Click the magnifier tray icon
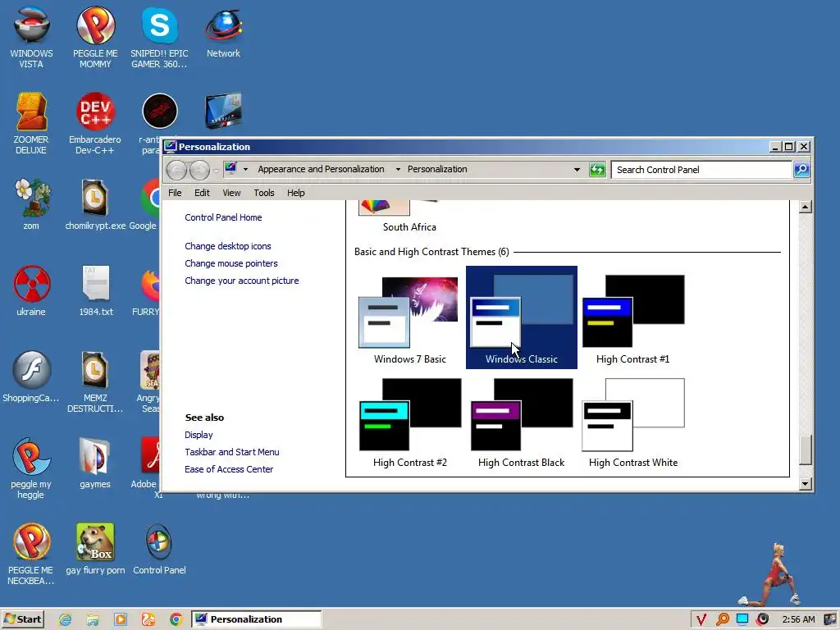Viewport: 840px width, 630px height. (723, 619)
